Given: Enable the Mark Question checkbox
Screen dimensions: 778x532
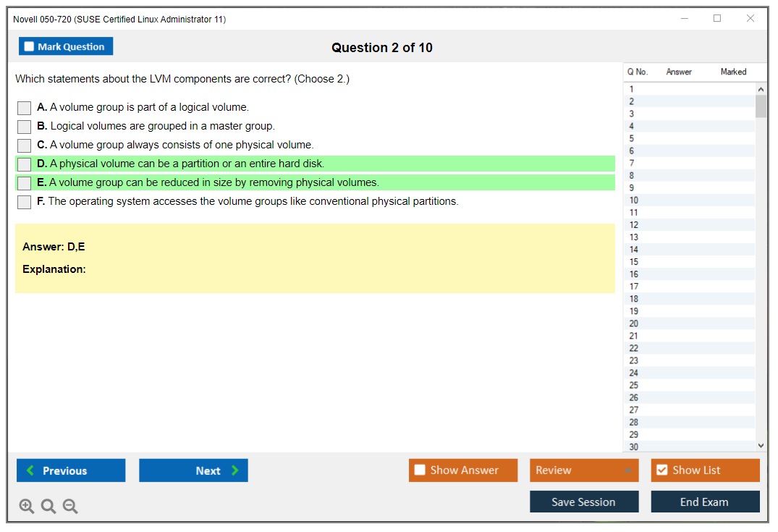Looking at the screenshot, I should [30, 47].
